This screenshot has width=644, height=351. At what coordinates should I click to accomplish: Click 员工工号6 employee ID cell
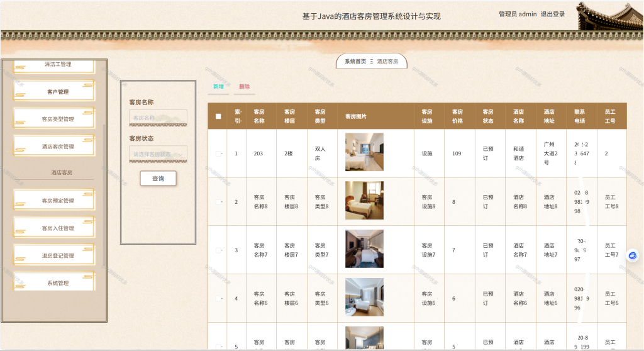611,299
